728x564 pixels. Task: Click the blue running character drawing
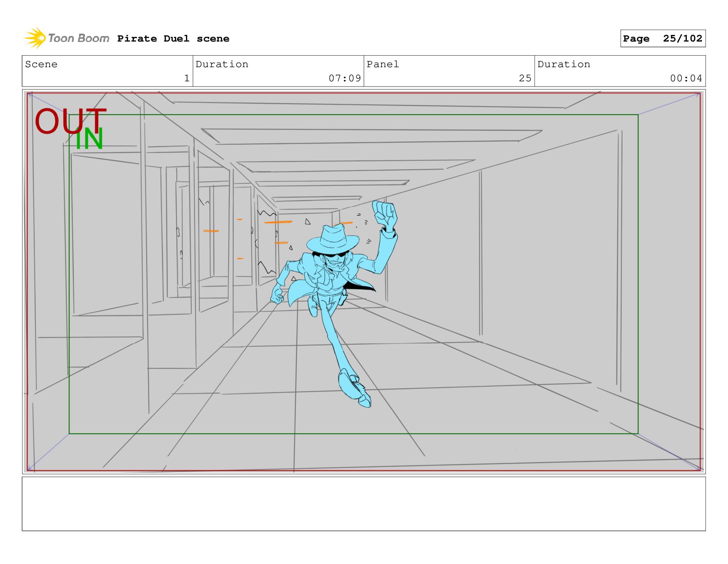[334, 304]
